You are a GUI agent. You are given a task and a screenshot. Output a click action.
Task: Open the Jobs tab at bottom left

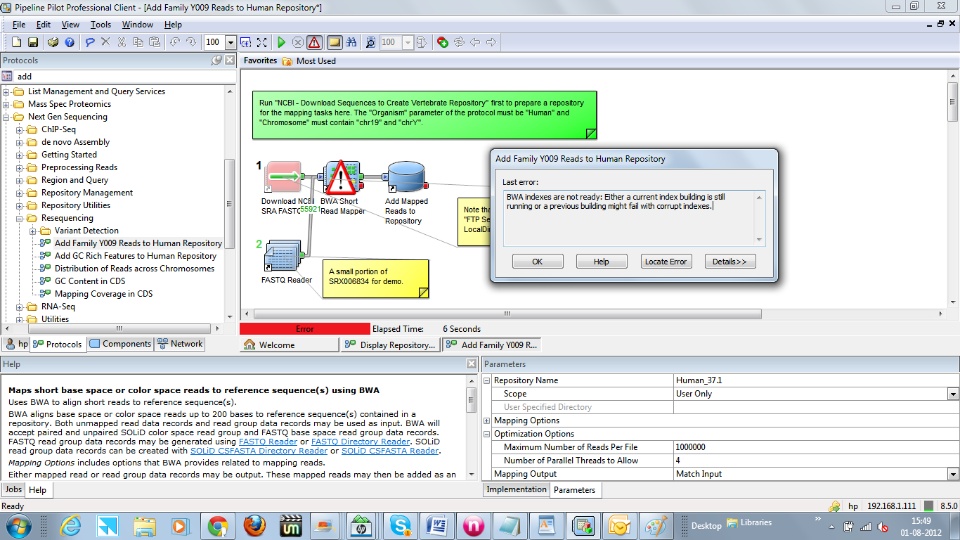click(13, 490)
